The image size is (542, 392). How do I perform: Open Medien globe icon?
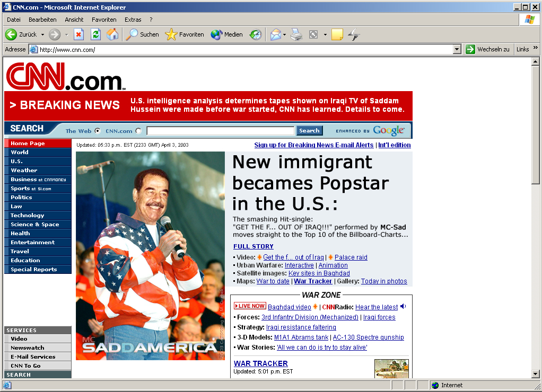(x=216, y=34)
